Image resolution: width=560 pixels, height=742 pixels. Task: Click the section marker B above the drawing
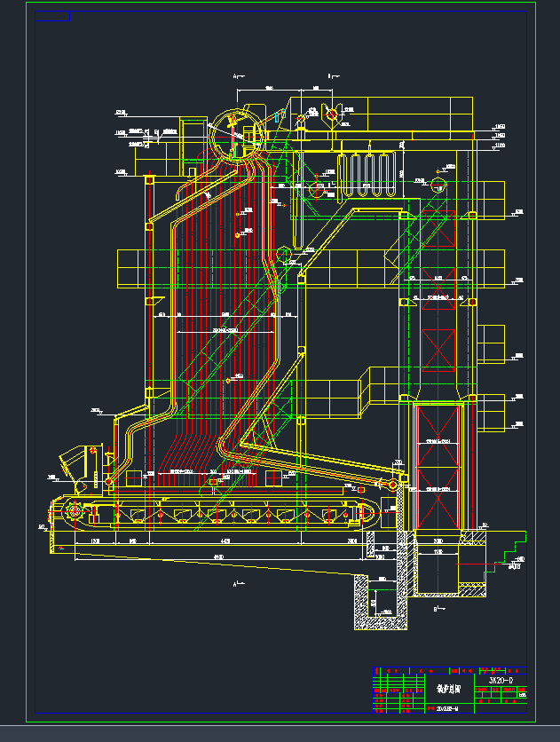[328, 77]
